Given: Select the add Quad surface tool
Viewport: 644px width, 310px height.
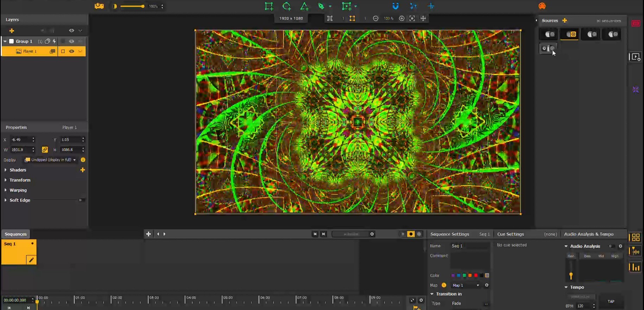Looking at the screenshot, I should point(269,6).
